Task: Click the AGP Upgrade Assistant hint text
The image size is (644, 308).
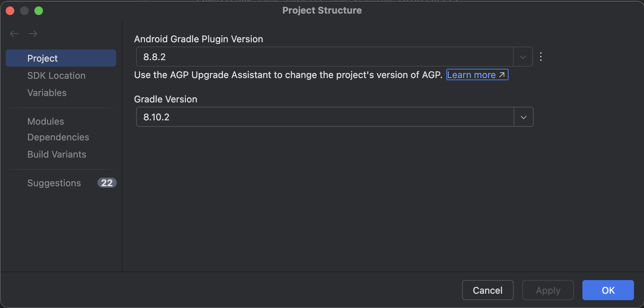Action: [x=288, y=75]
